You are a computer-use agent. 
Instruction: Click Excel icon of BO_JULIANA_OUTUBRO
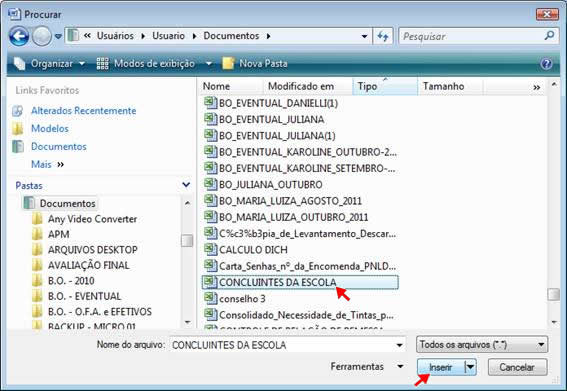click(x=210, y=184)
